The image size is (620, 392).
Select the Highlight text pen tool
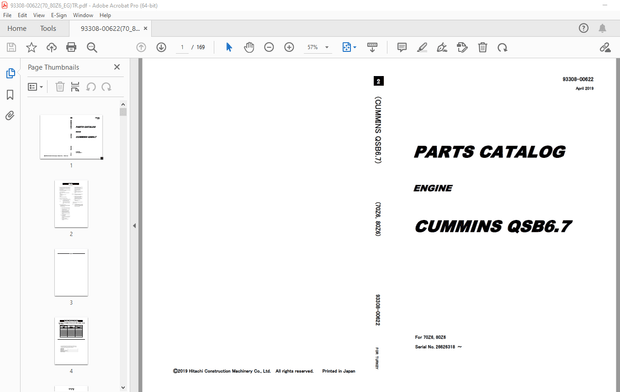click(x=422, y=47)
